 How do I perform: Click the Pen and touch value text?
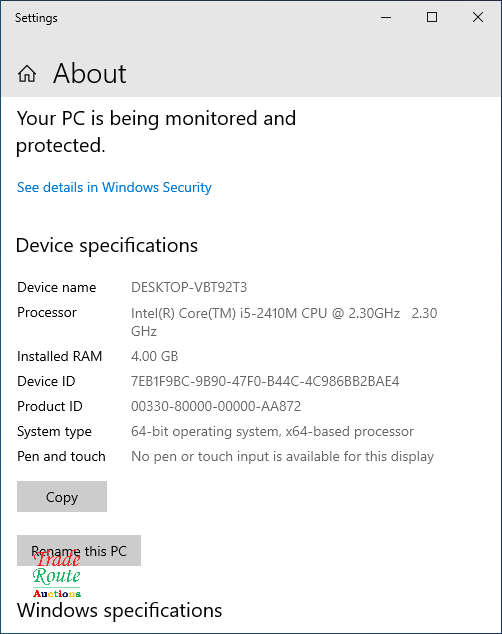pyautogui.click(x=282, y=456)
